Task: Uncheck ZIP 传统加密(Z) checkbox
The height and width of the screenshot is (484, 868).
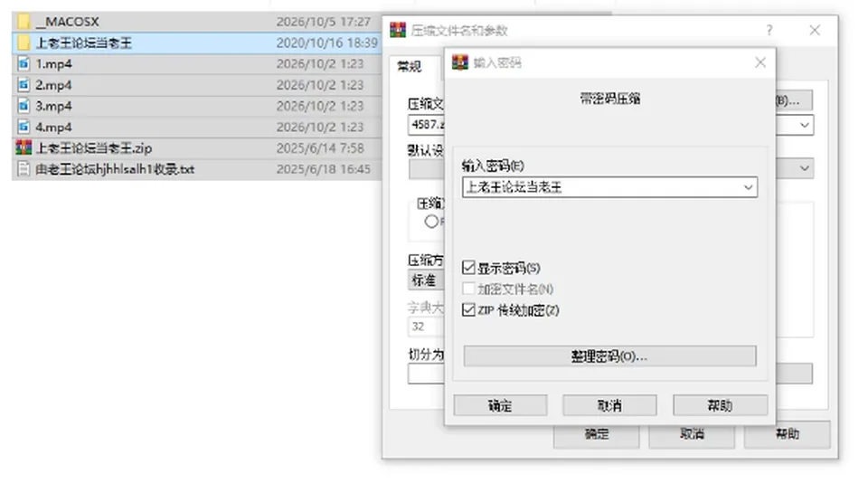Action: point(468,309)
